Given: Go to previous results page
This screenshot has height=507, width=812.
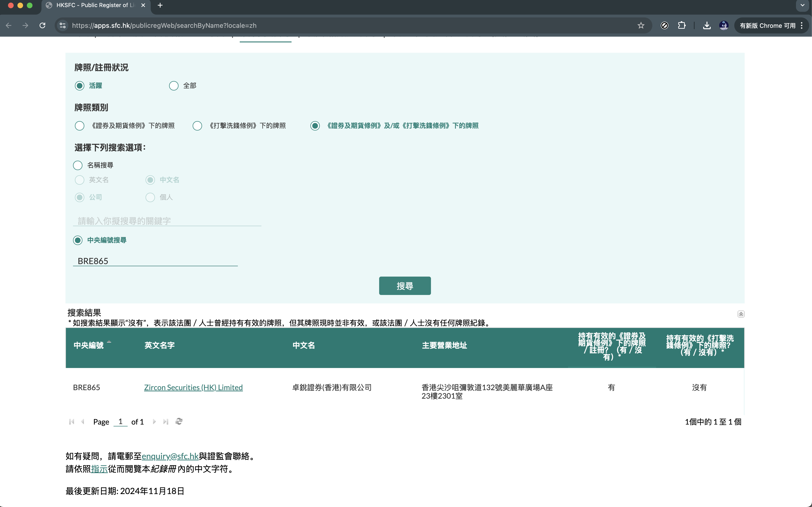Looking at the screenshot, I should point(82,421).
